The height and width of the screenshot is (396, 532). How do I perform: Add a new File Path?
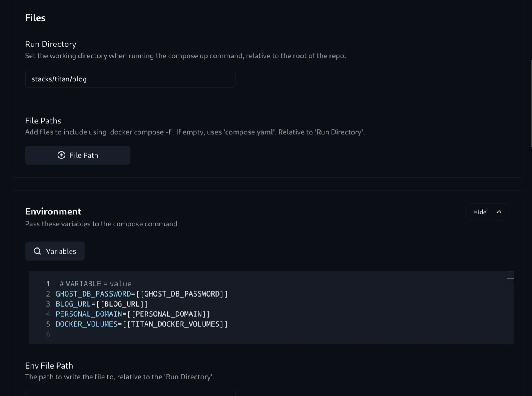tap(78, 155)
